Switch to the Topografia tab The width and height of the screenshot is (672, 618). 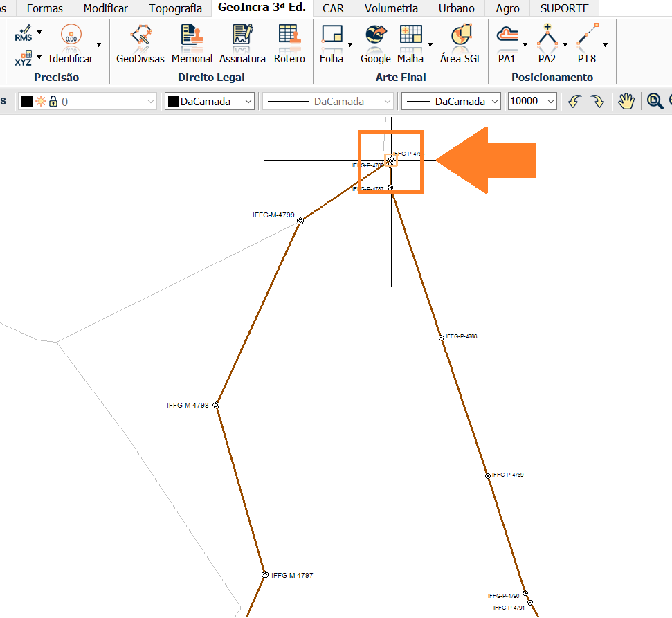point(176,8)
